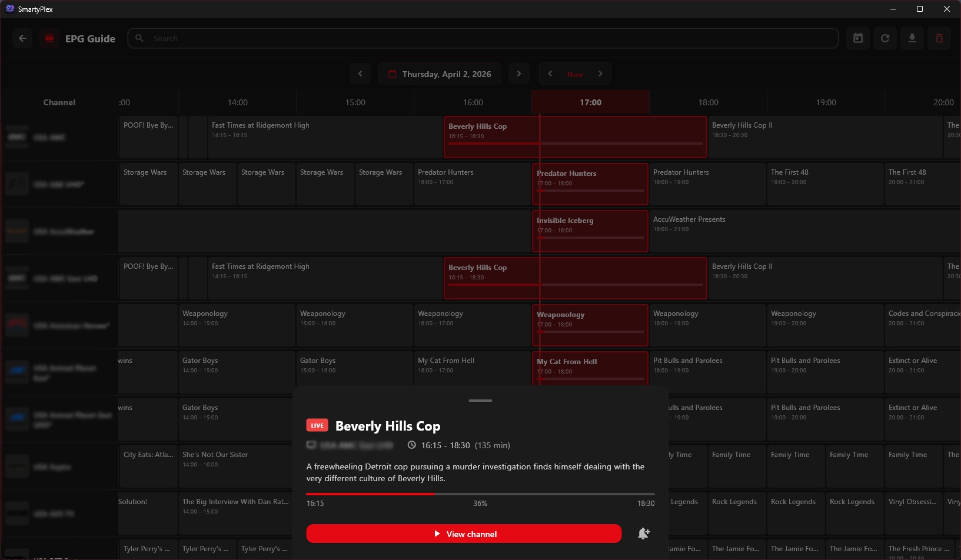
Task: Select Weaponology 14:00 - 15:00 program
Action: pos(237,325)
